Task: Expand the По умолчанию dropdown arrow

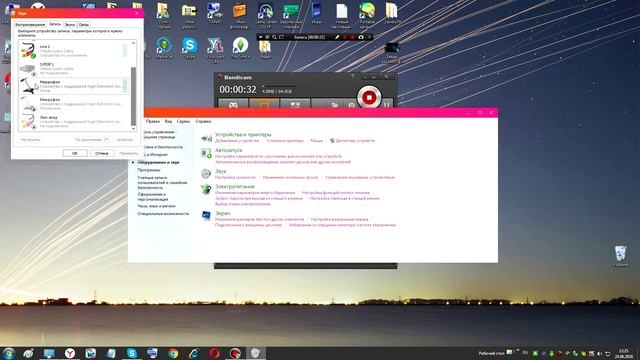Action: coord(107,140)
